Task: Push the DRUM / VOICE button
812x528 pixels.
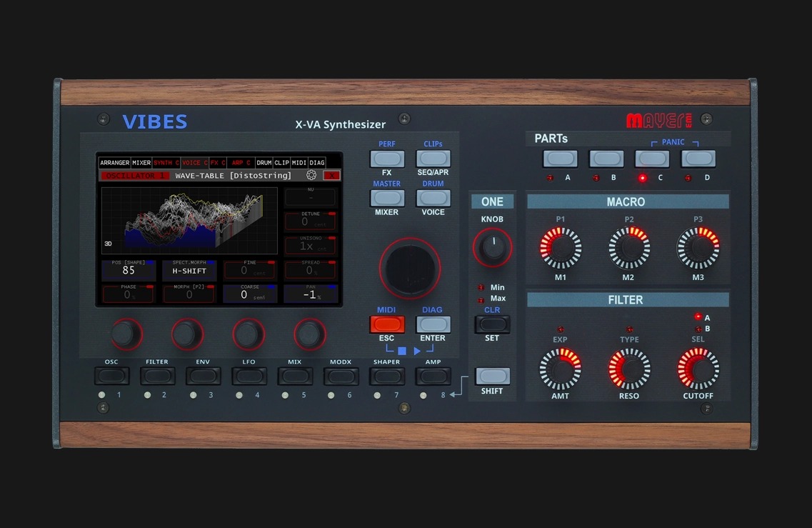Action: tap(433, 198)
